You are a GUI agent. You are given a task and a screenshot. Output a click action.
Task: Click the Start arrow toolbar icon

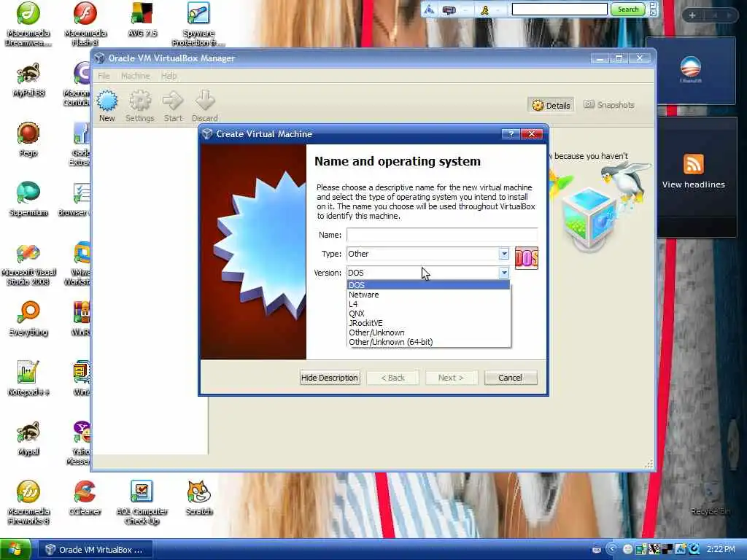pos(173,101)
